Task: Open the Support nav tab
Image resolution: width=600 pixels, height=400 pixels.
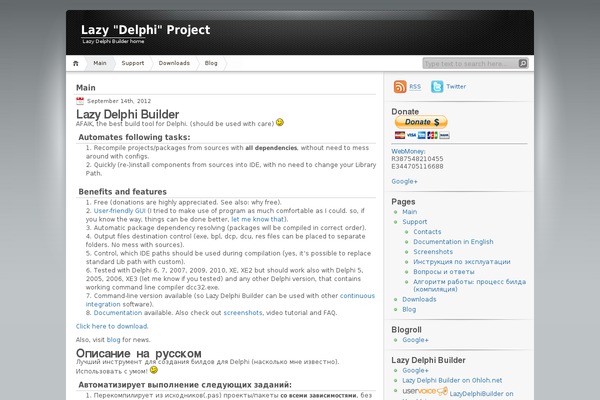Action: tap(133, 63)
